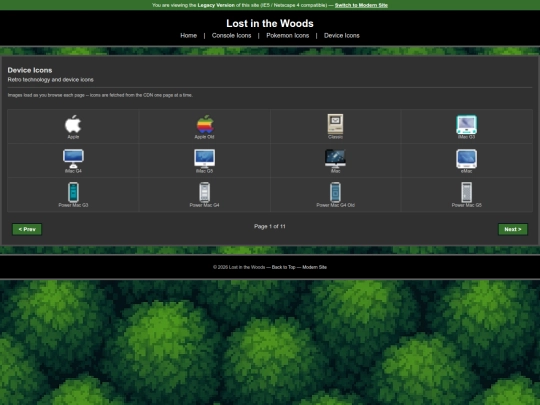This screenshot has height=405, width=540.
Task: Pick the iMac G5 icon
Action: (x=205, y=158)
